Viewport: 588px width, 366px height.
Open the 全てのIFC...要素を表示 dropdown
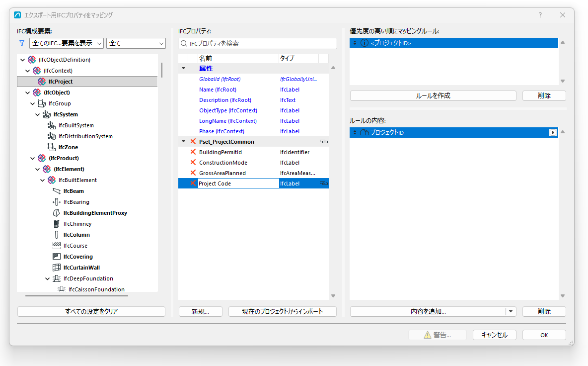coord(67,43)
